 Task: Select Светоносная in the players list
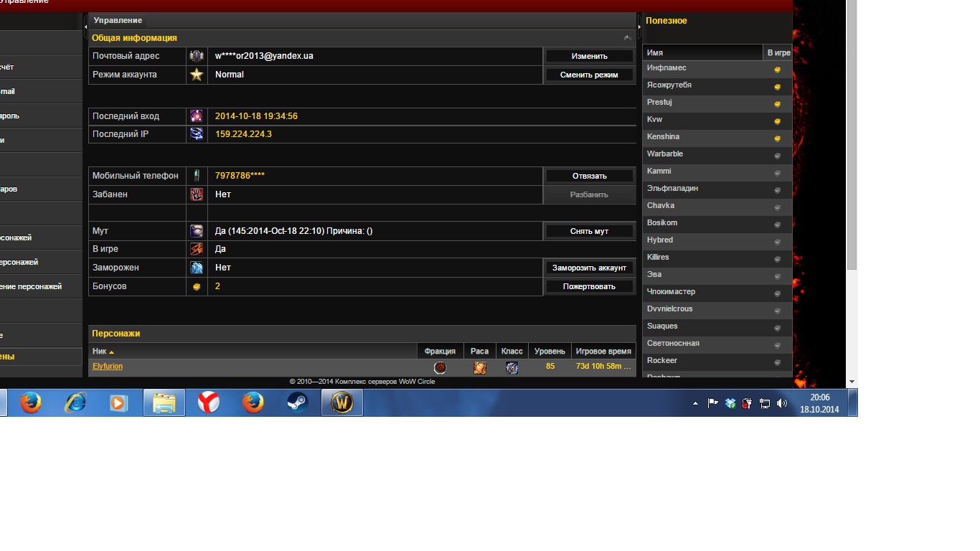[717, 344]
